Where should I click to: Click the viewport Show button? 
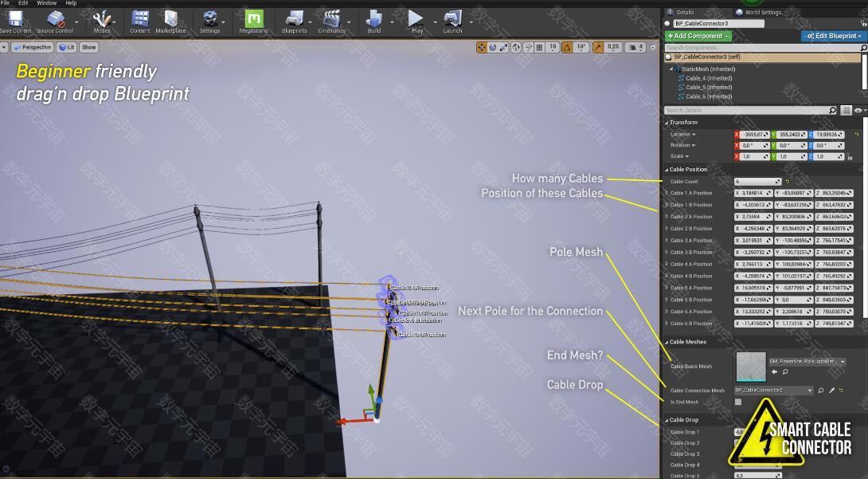88,48
